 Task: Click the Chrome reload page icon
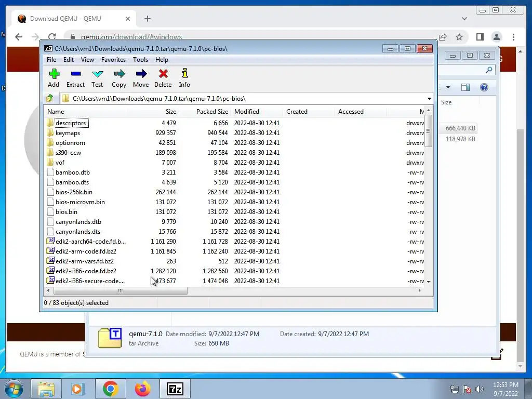pyautogui.click(x=52, y=37)
